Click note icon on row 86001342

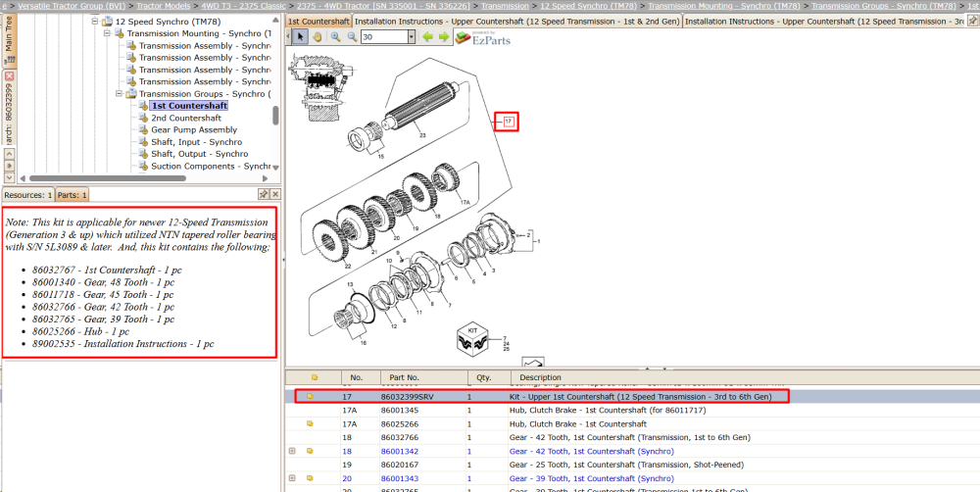click(310, 452)
